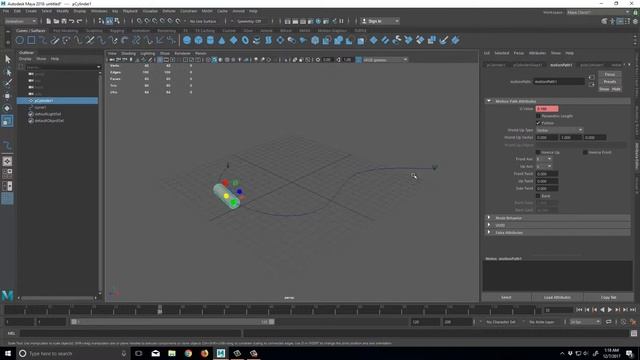The width and height of the screenshot is (640, 360).
Task: Click the four-view layout icon in toolbox
Action: [7, 173]
